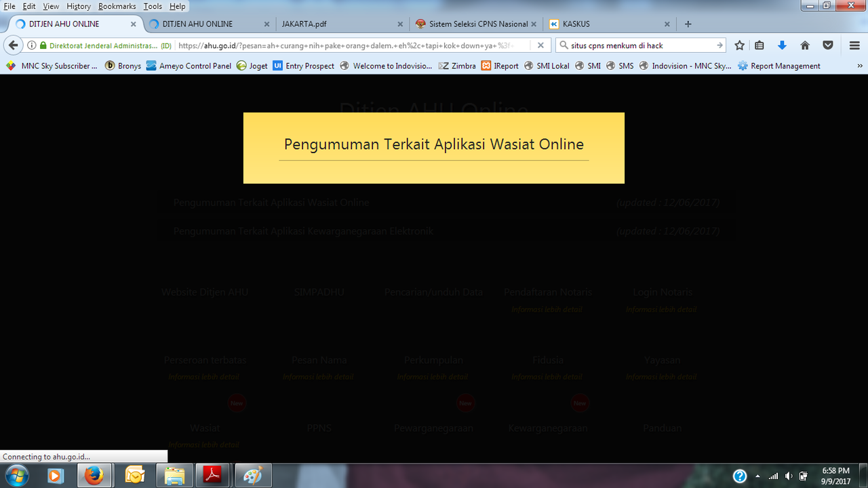Launch Windows Media Player from taskbar
Image resolution: width=868 pixels, height=488 pixels.
[x=56, y=476]
